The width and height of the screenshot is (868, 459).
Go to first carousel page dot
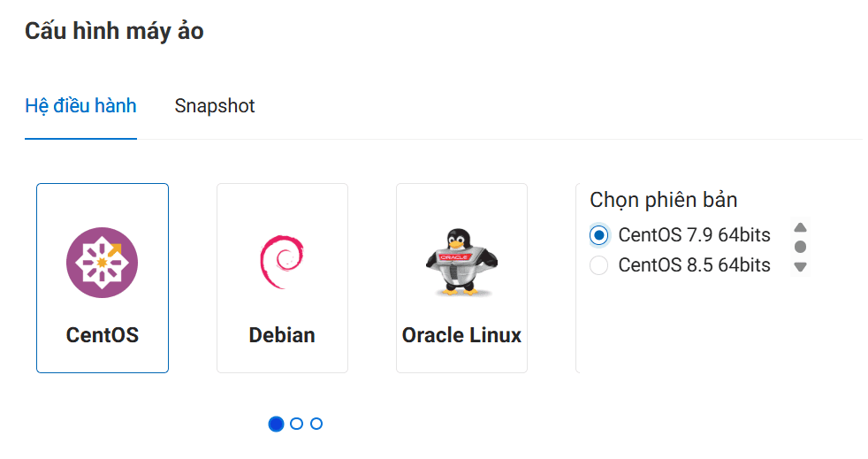276,424
